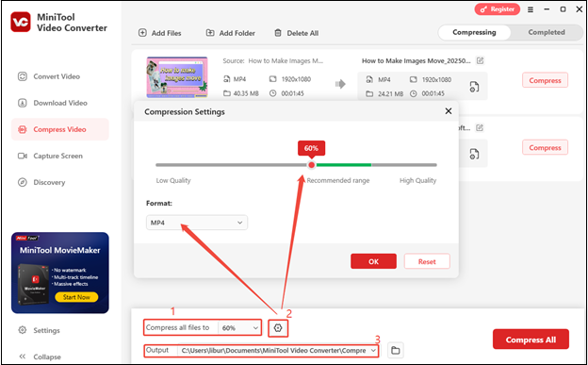Click the MiniTool MovieMaker ad banner title
The height and width of the screenshot is (365, 588).
[60, 251]
